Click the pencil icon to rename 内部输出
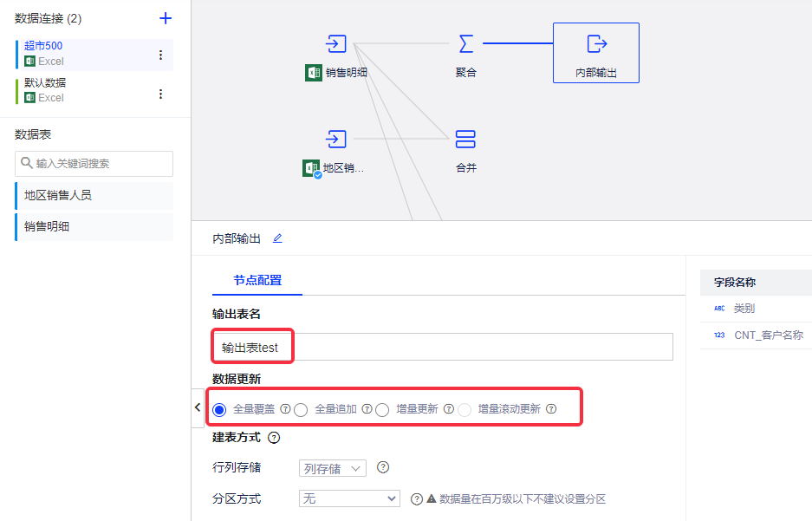 click(x=277, y=238)
